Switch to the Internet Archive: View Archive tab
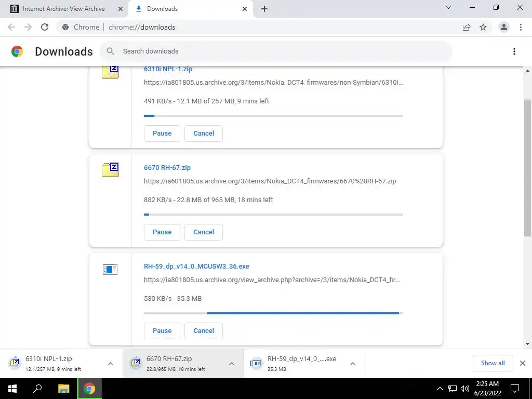532x399 pixels. (64, 9)
